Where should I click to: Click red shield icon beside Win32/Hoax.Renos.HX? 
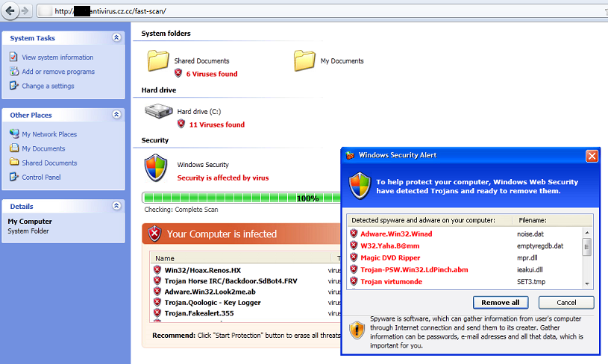point(157,270)
